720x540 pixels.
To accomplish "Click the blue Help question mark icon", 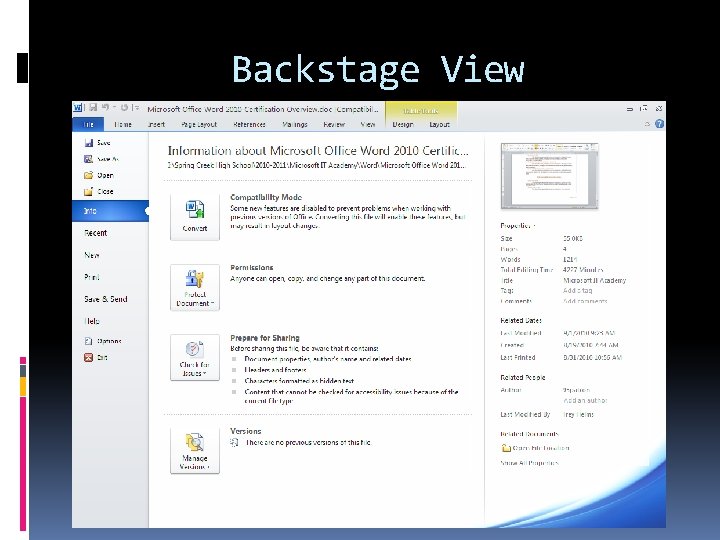I will coord(659,124).
